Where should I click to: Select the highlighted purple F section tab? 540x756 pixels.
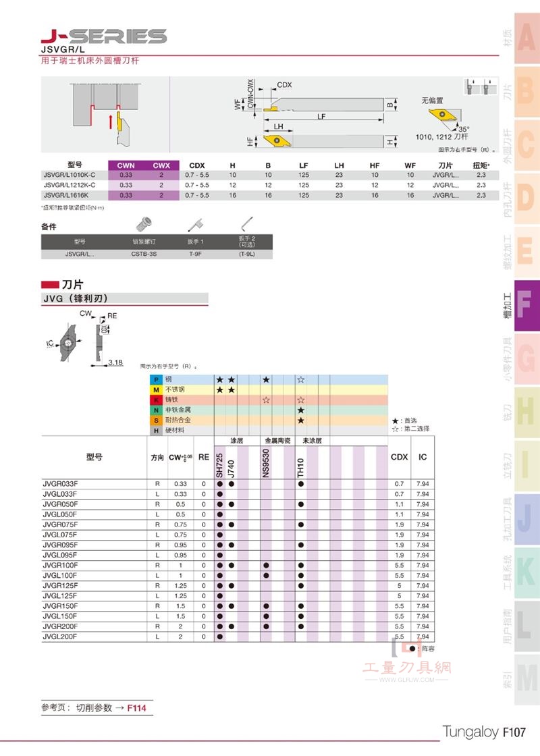(526, 306)
